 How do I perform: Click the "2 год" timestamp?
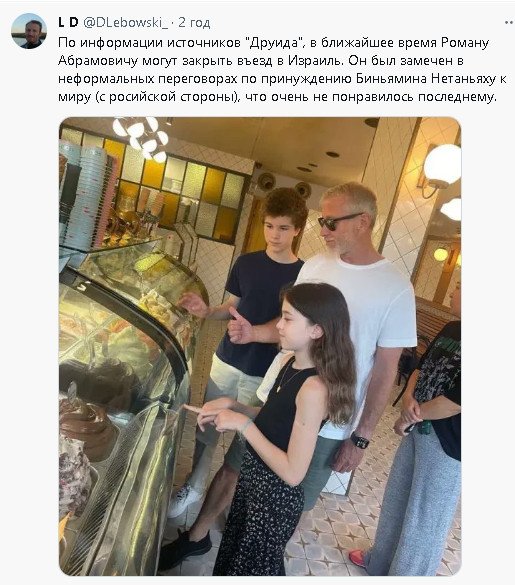[x=194, y=23]
